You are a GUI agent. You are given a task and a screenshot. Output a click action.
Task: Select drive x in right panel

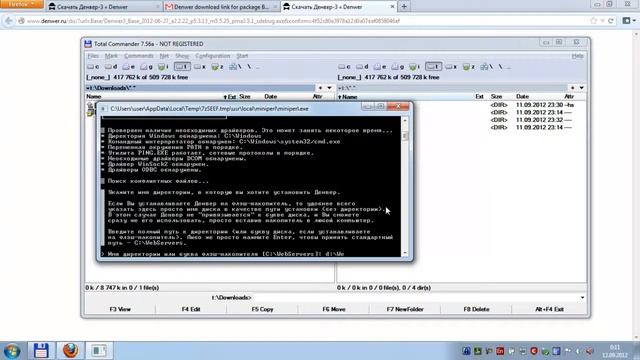coord(451,67)
